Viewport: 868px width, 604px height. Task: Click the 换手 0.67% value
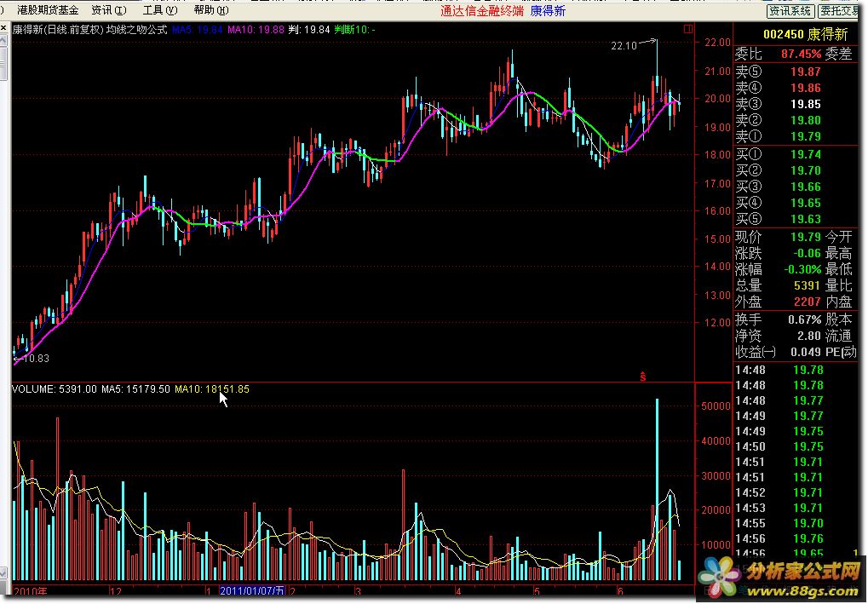tap(804, 319)
